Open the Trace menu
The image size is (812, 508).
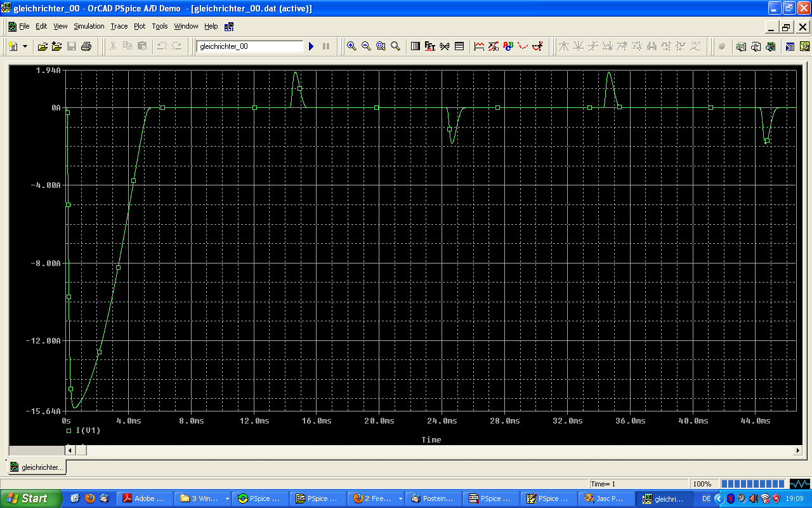click(x=119, y=27)
